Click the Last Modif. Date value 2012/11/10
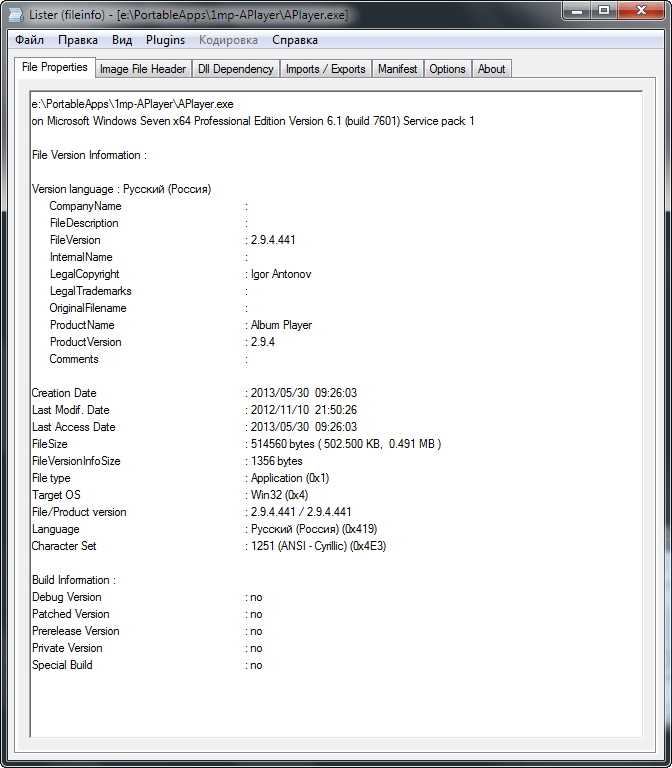Screen dimensions: 672x768 [x=280, y=410]
